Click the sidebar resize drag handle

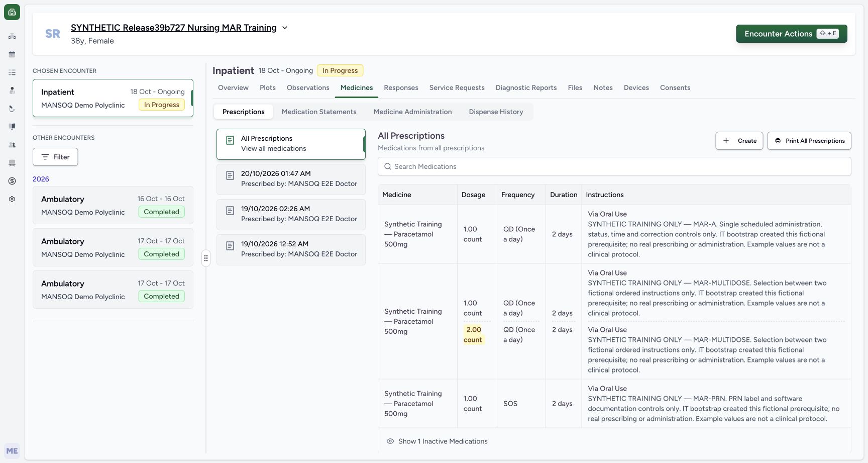[x=206, y=258]
